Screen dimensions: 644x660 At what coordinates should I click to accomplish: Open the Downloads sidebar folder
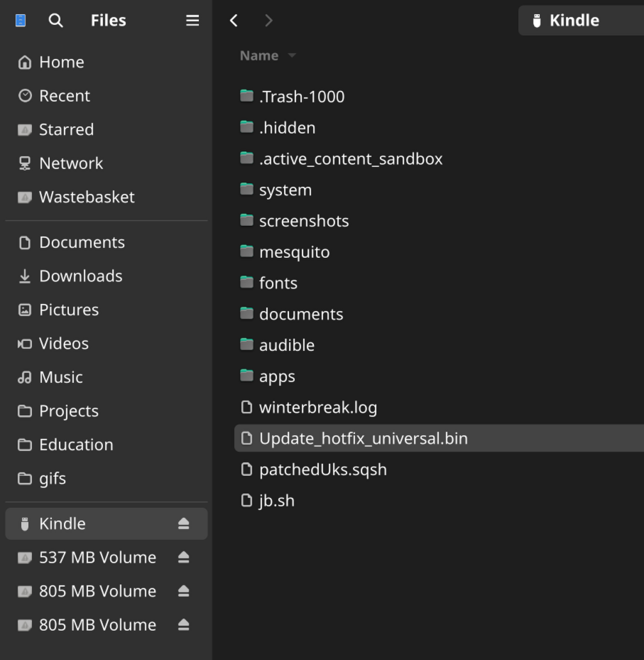(x=80, y=276)
